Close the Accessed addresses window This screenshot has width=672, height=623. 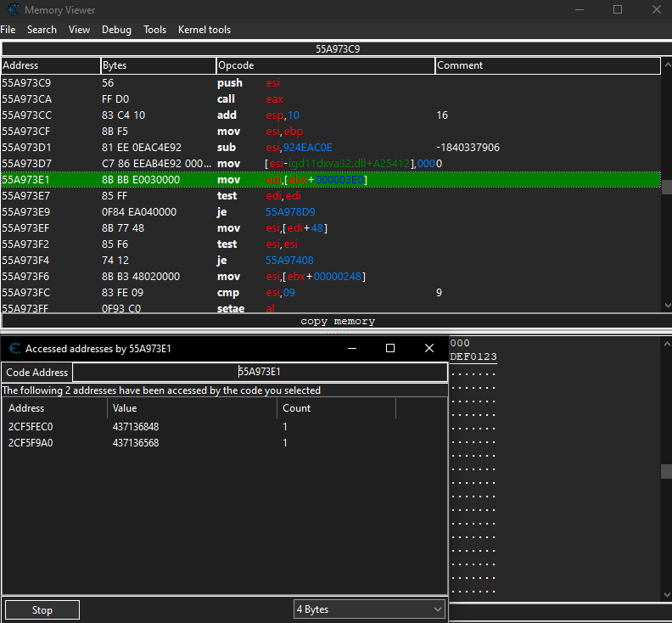429,348
